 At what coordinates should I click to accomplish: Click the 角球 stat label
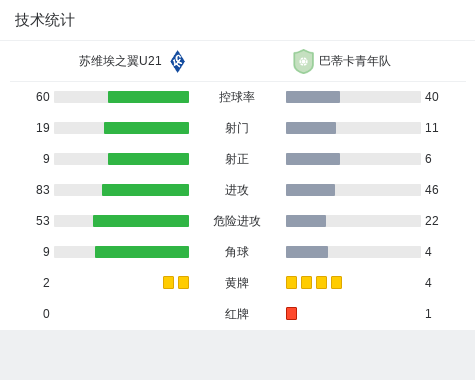(237, 252)
